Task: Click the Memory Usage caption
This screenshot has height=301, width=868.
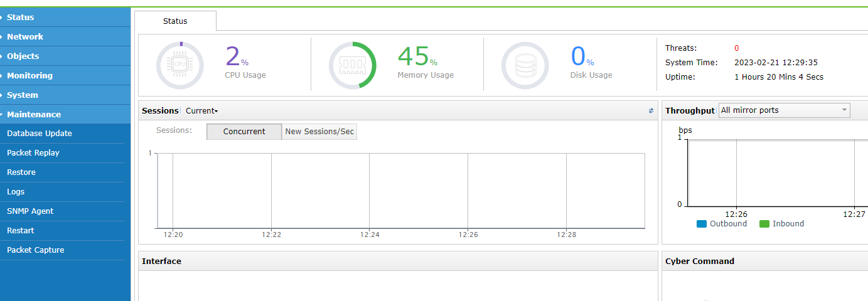Action: click(426, 75)
